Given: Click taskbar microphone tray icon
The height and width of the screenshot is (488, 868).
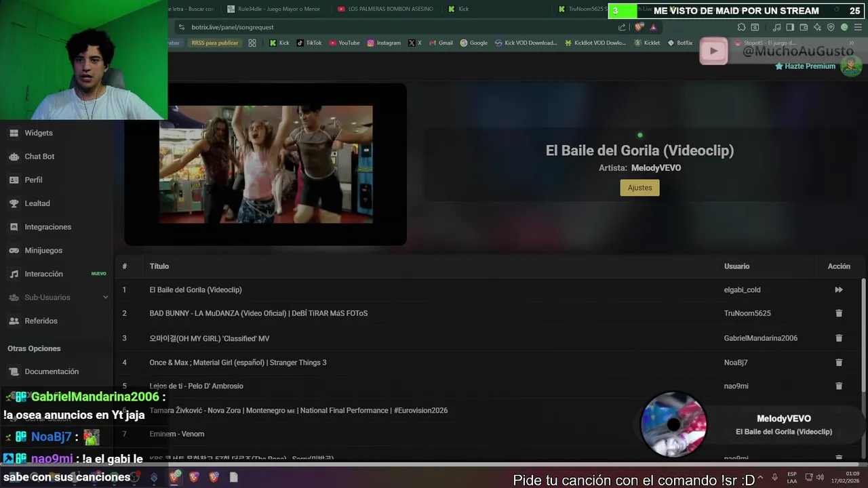Looking at the screenshot, I should click(774, 477).
